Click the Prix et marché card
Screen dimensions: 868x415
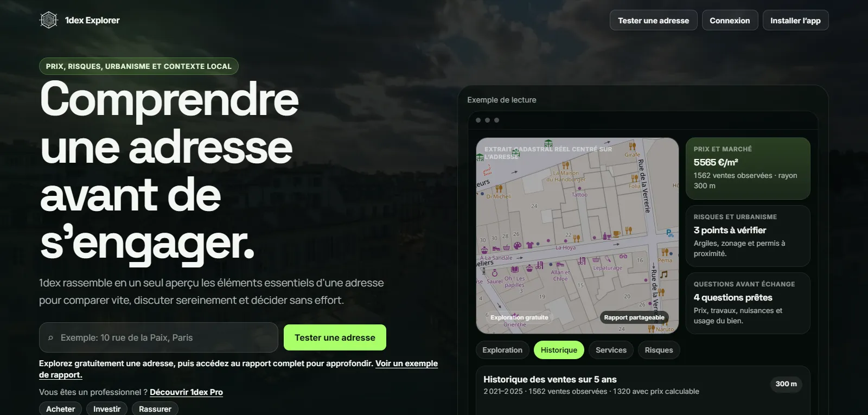[748, 168]
